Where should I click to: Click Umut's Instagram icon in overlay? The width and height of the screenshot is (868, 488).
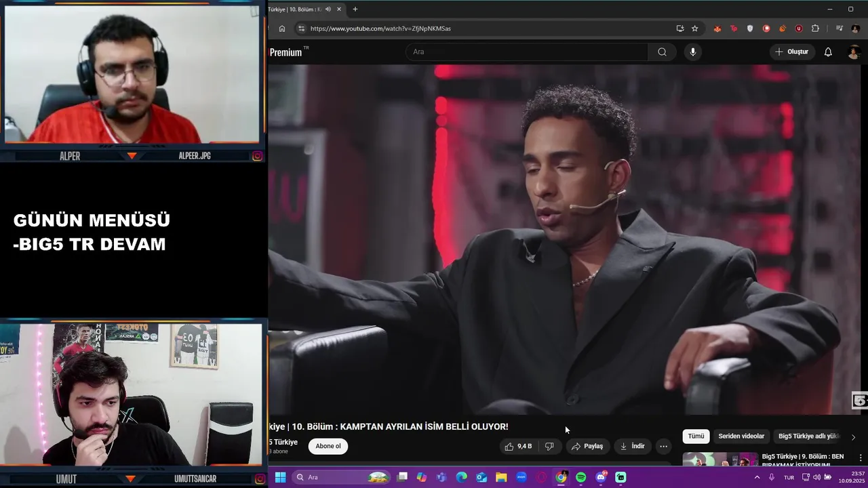pyautogui.click(x=260, y=479)
